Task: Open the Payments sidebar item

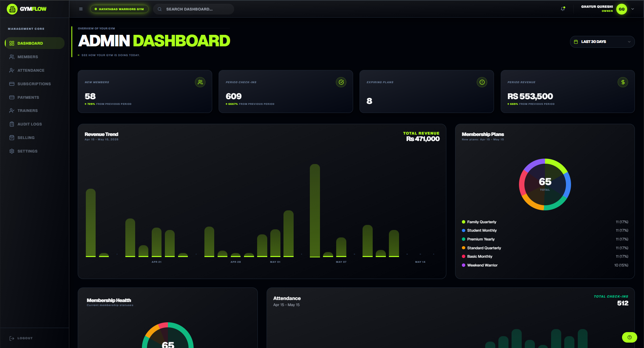Action: [34, 97]
